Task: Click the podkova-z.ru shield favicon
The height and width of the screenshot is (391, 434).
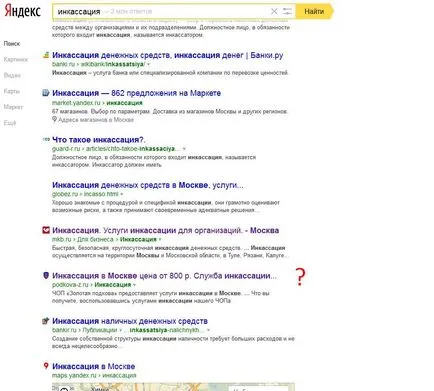Action: click(x=46, y=276)
